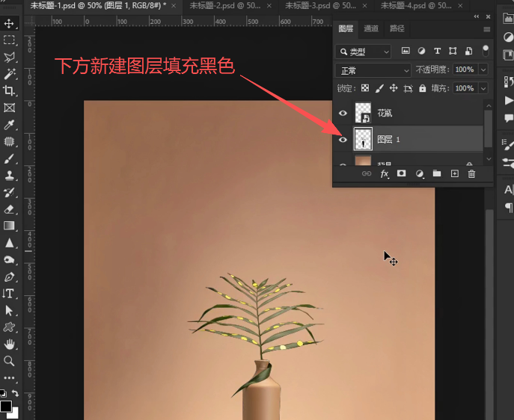Screen dimensions: 514x420
Task: Select the Gradient tool
Action: [x=9, y=226]
